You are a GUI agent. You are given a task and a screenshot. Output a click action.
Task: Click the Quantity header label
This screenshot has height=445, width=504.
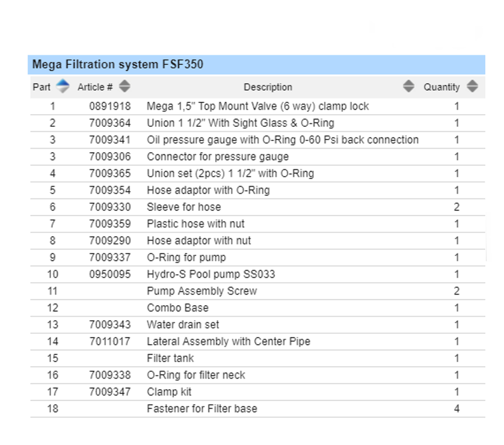coord(442,87)
